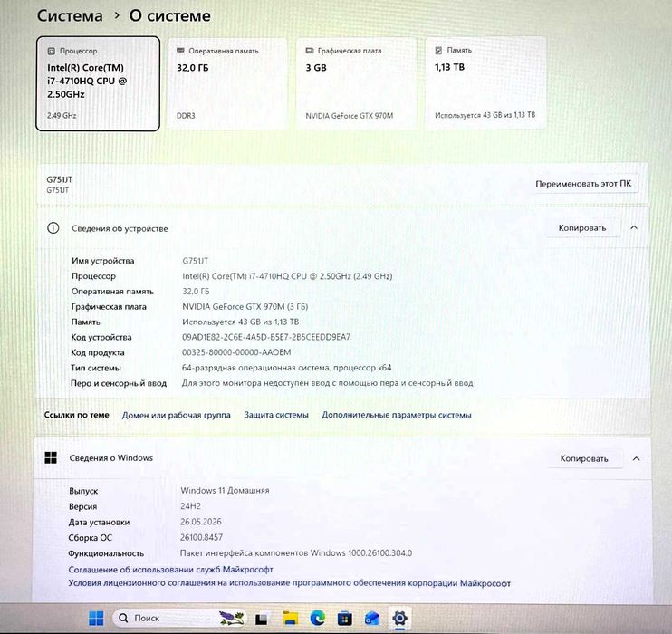Screen dimensions: 672x634
Task: Open Microsoft Store from the taskbar
Action: tap(344, 618)
